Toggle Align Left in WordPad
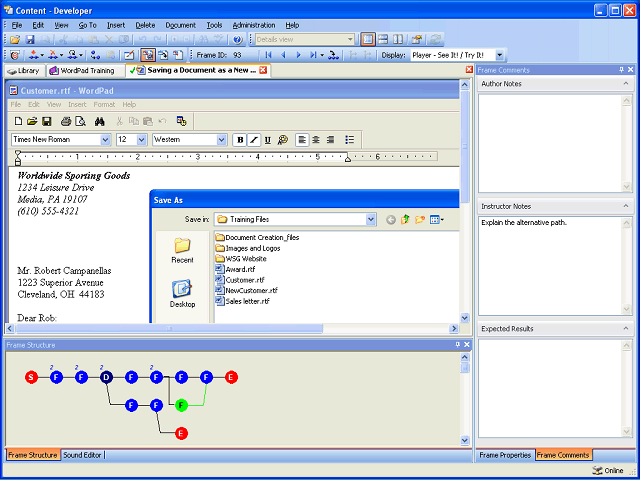The image size is (640, 480). pyautogui.click(x=302, y=140)
